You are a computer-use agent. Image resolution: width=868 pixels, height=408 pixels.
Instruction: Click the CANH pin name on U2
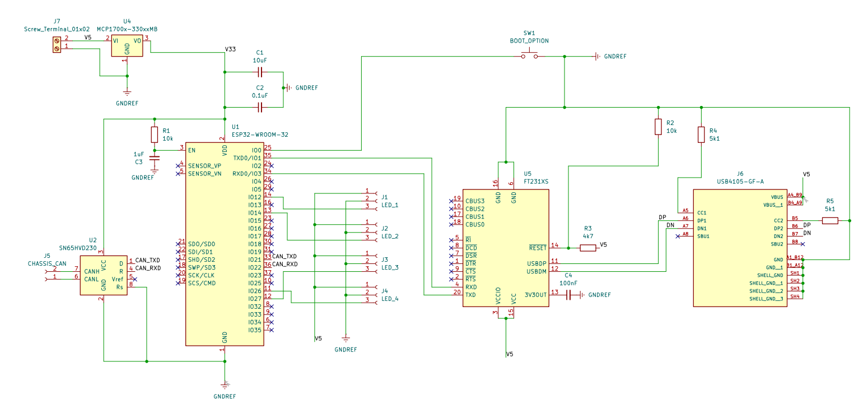click(92, 271)
